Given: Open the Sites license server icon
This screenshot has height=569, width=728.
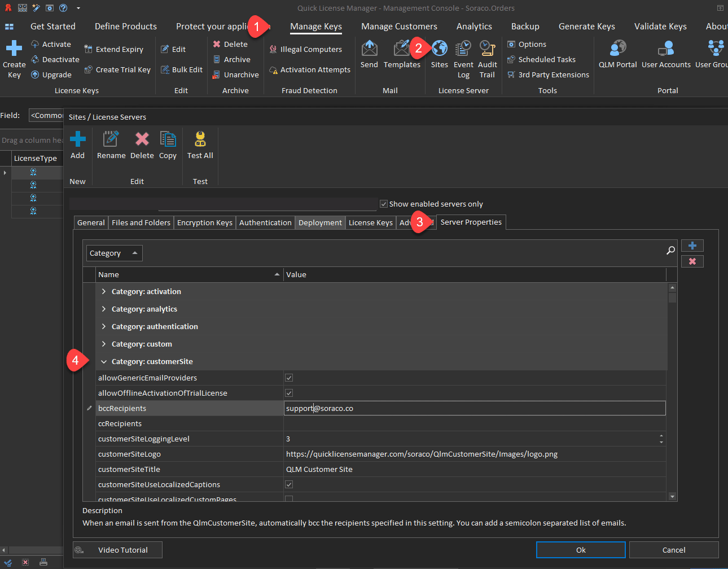Looking at the screenshot, I should pos(439,49).
